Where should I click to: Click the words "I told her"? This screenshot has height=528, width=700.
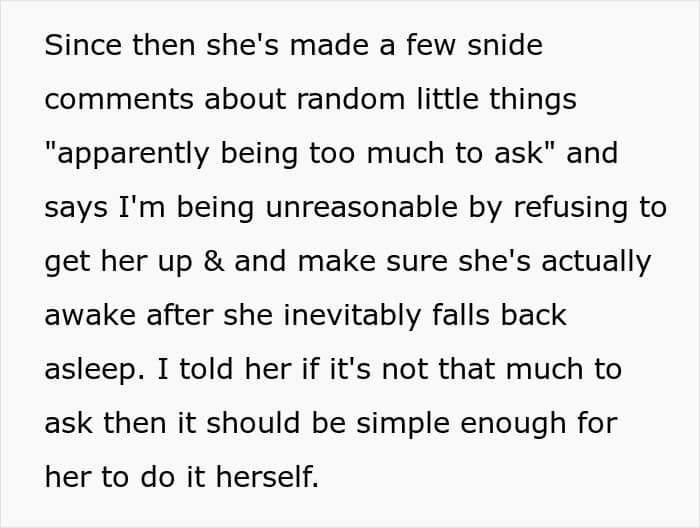click(x=224, y=369)
